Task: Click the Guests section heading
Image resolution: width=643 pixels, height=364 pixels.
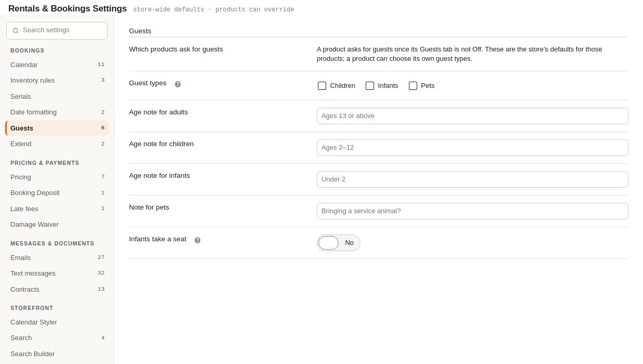Action: (x=140, y=31)
